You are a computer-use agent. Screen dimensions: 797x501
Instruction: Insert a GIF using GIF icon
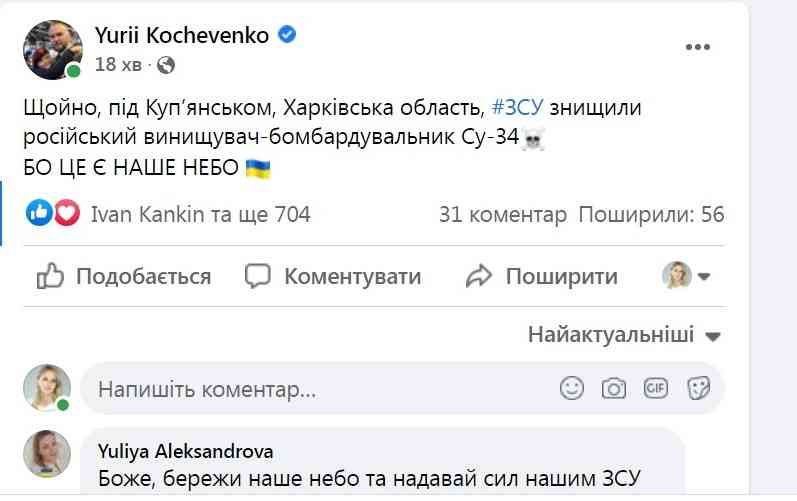657,388
